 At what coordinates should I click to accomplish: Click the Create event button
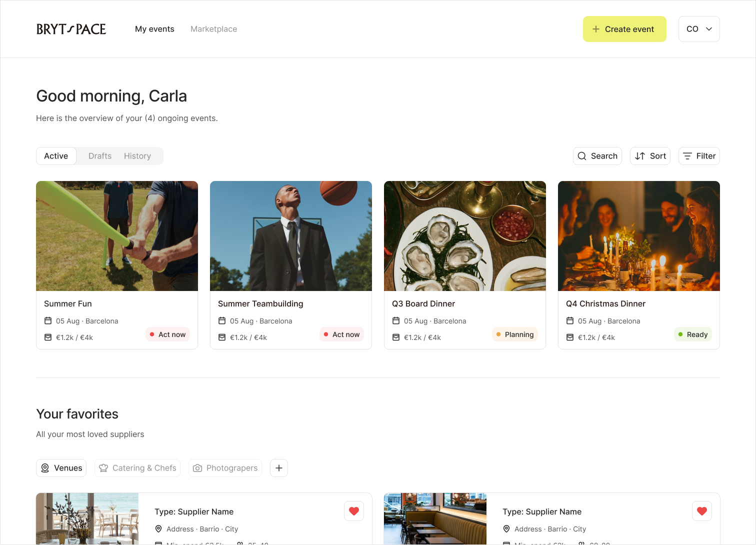[624, 29]
